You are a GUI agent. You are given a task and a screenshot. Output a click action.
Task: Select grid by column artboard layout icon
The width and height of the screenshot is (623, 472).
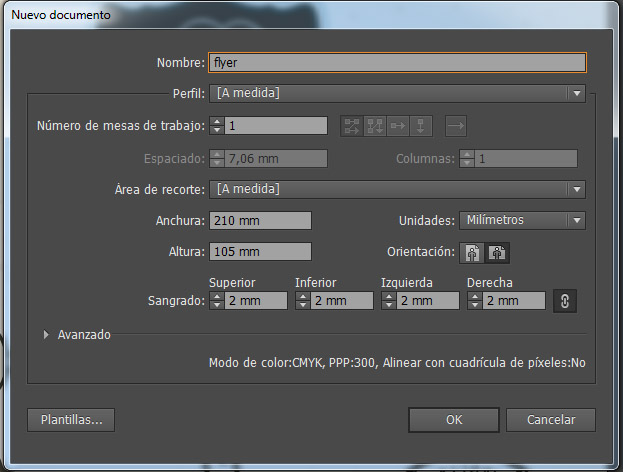point(375,126)
